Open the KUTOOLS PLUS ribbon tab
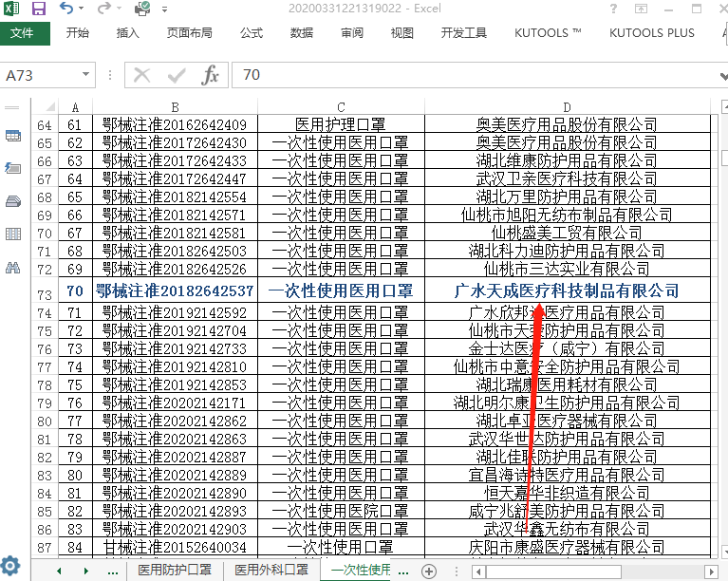 click(x=652, y=33)
